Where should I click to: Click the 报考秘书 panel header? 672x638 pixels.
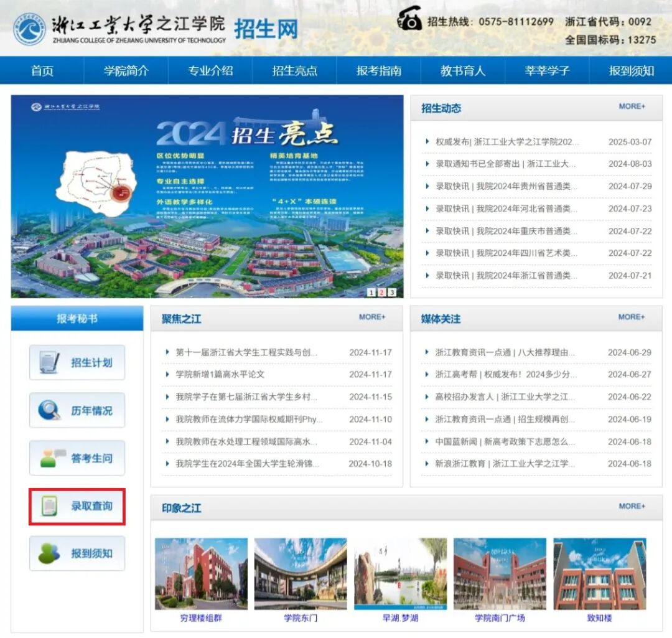[77, 318]
